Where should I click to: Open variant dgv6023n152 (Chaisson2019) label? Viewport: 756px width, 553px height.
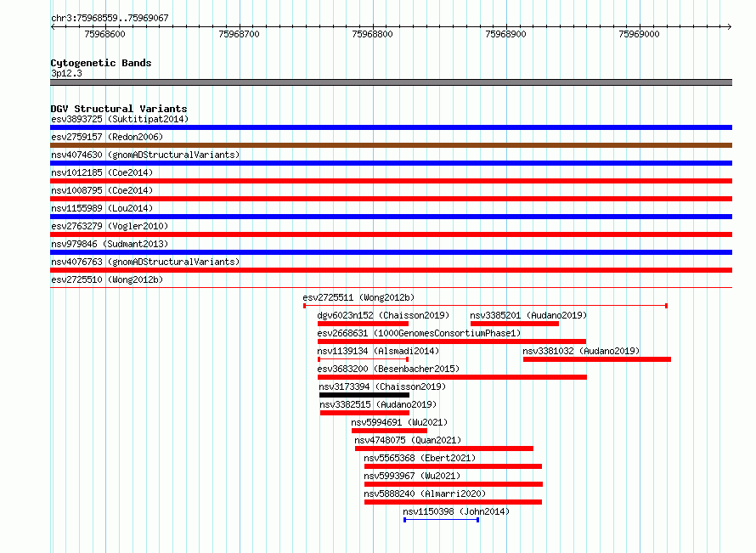(383, 315)
